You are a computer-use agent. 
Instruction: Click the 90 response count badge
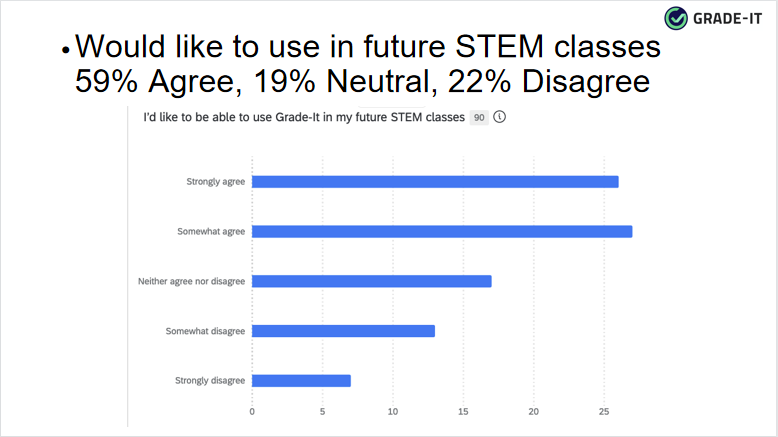point(480,118)
